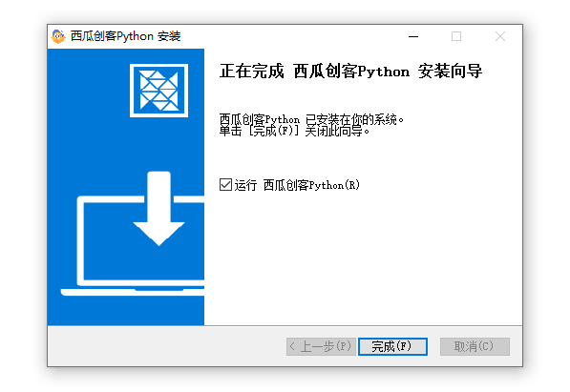Click the 完成(F) finish button

[392, 346]
